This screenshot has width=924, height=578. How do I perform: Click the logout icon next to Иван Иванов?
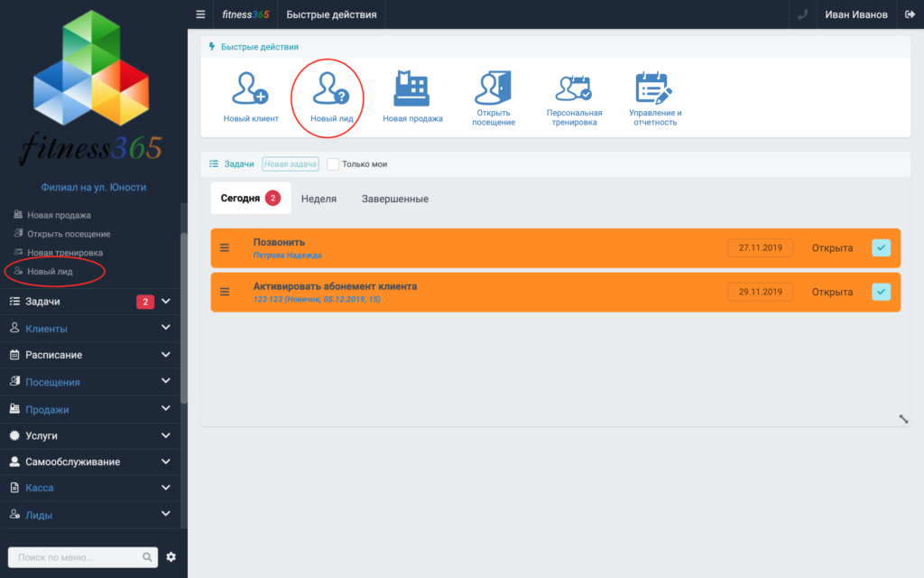pos(910,14)
